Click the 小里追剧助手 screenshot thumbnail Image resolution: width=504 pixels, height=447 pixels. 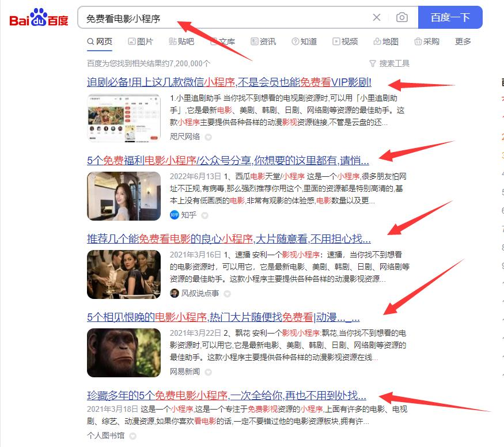pos(124,118)
